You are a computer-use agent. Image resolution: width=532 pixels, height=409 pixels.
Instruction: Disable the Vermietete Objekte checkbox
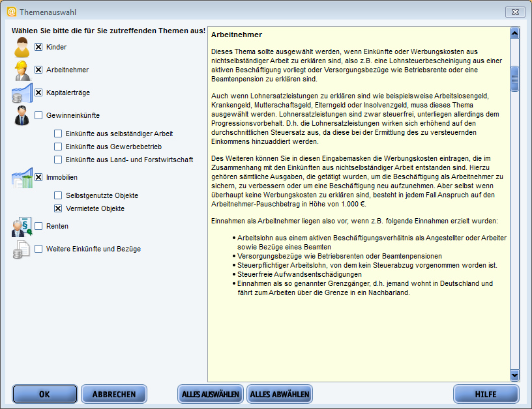58,208
